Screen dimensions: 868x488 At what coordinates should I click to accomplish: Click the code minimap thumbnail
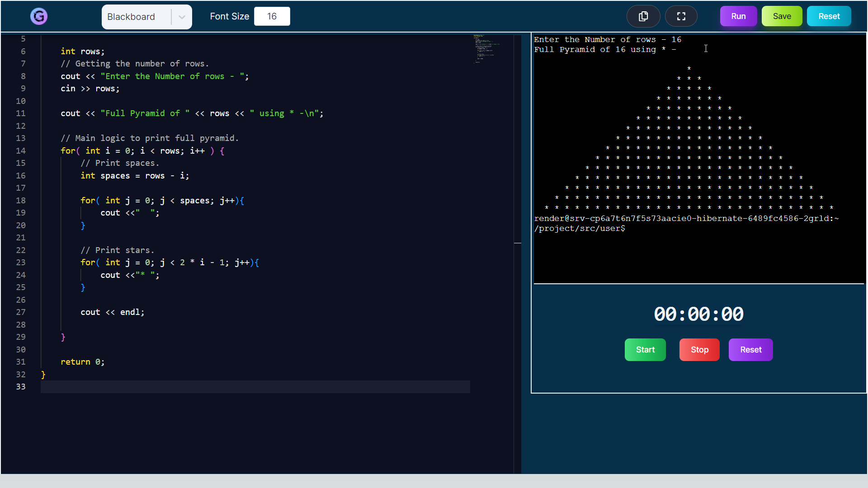point(486,49)
